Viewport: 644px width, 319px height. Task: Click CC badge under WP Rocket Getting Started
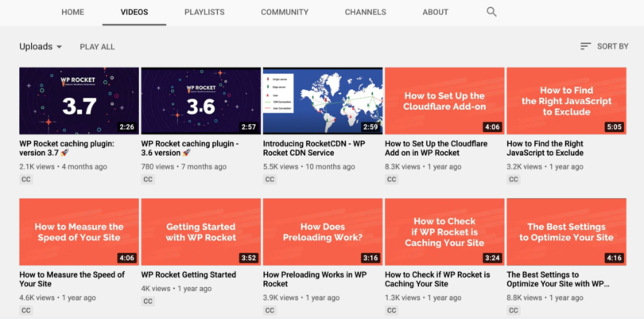(x=148, y=301)
